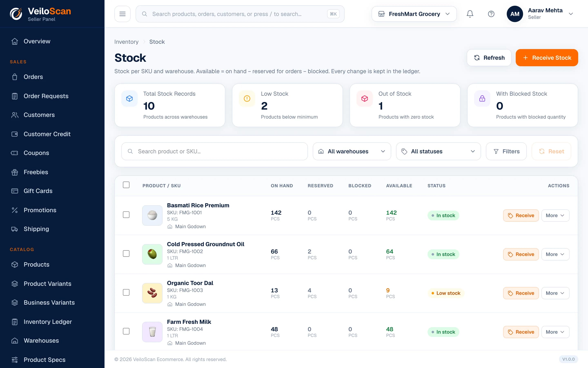This screenshot has width=588, height=368.
Task: Open the FreshMart Grocery store dropdown
Action: pos(414,14)
